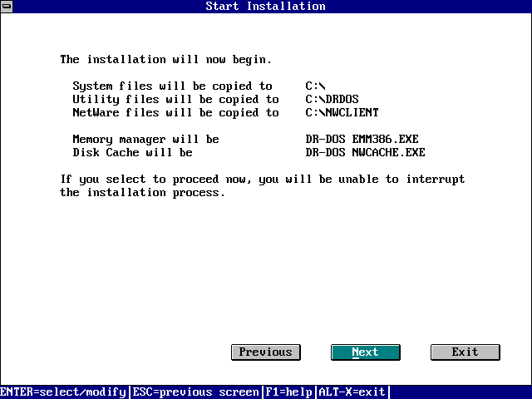Select the C:\NWCLIENT NetWare path

point(342,113)
